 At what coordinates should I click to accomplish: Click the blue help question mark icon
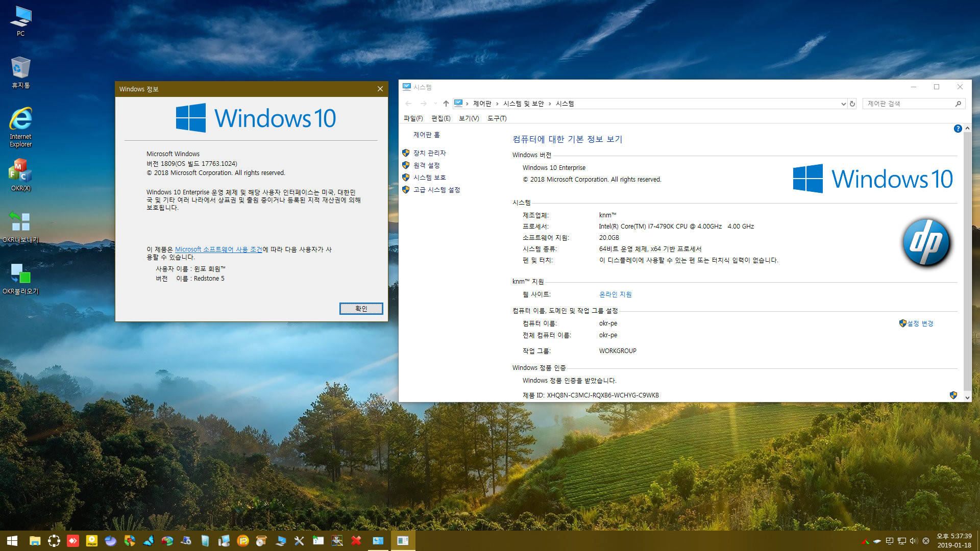click(x=958, y=129)
